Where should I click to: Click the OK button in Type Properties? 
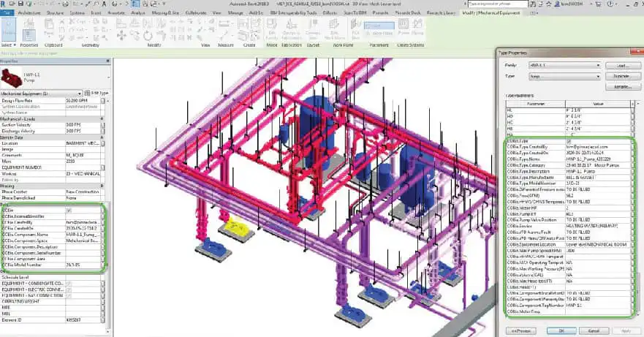[561, 331]
